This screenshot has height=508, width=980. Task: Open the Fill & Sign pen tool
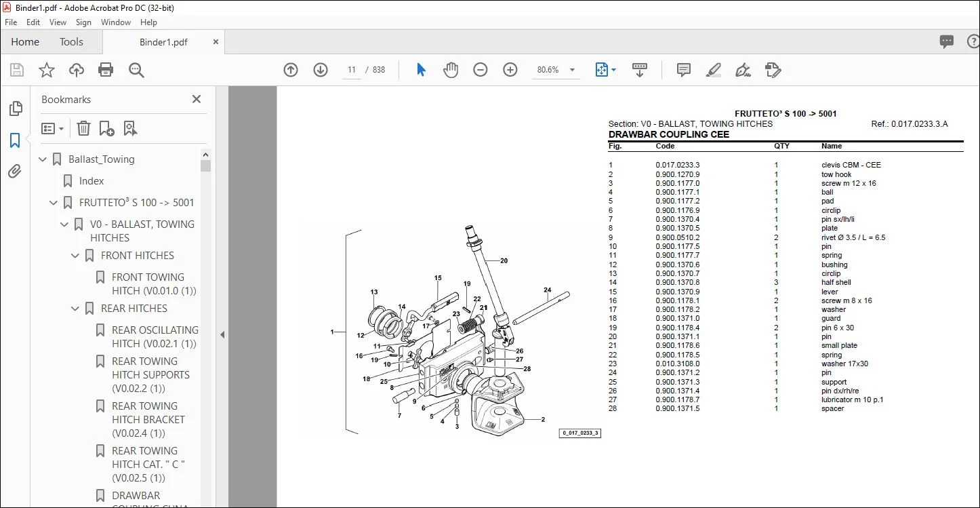[x=743, y=70]
